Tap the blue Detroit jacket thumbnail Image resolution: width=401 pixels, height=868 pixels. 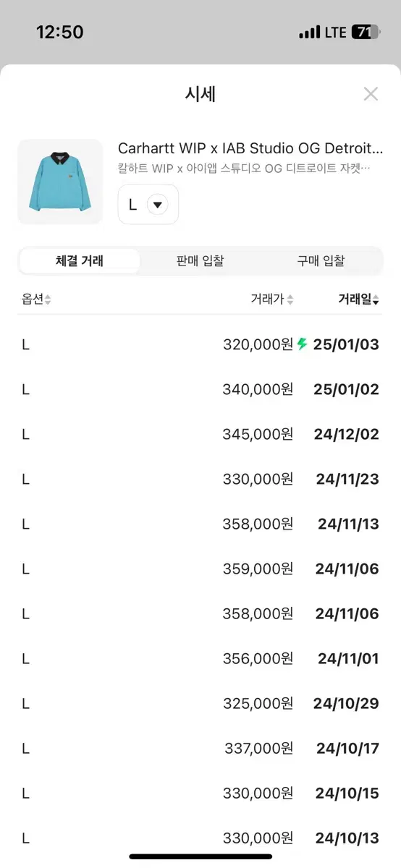pos(60,182)
